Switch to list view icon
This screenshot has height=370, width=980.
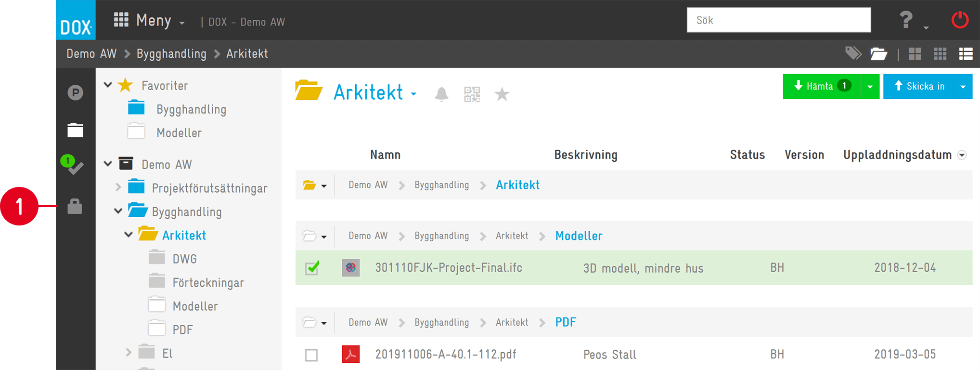(966, 53)
